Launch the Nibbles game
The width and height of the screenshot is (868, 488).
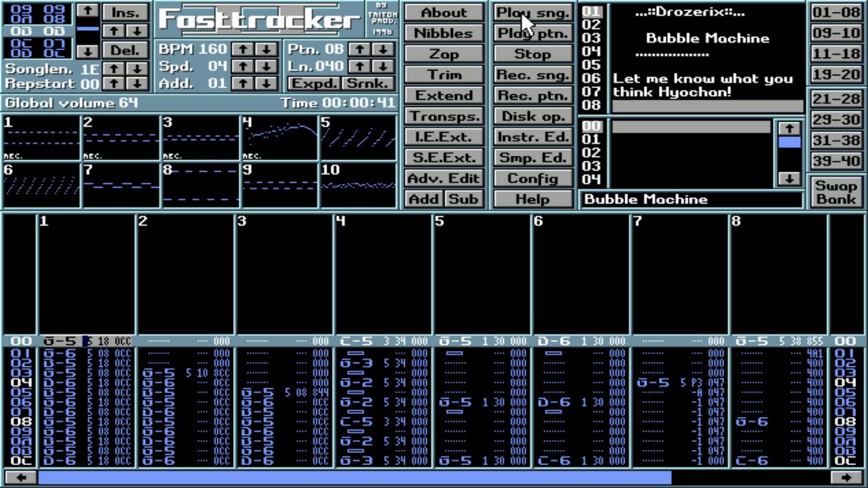point(443,33)
